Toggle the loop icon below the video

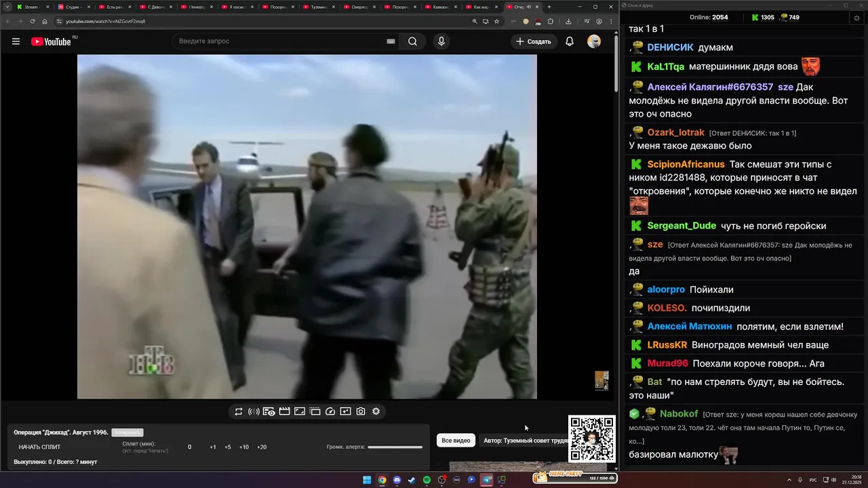coord(239,411)
